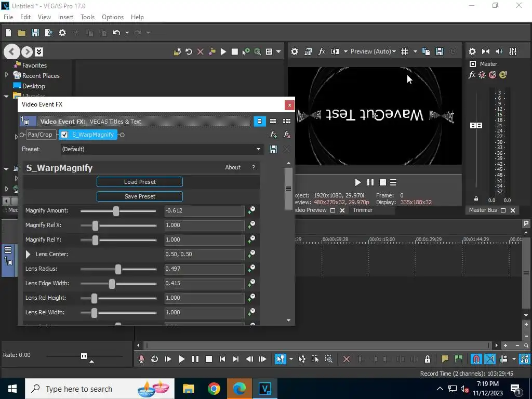Open split screen view dropdown arrow
532x399 pixels.
pyautogui.click(x=345, y=51)
